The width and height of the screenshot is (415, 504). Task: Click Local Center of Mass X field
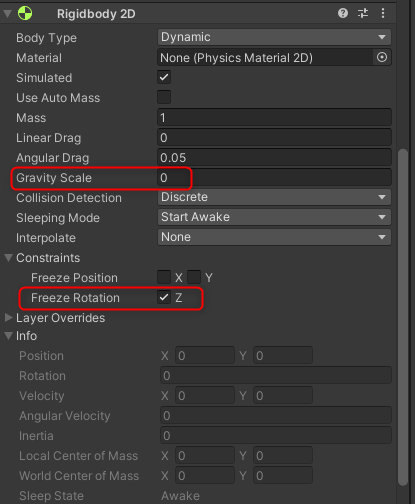pos(205,455)
